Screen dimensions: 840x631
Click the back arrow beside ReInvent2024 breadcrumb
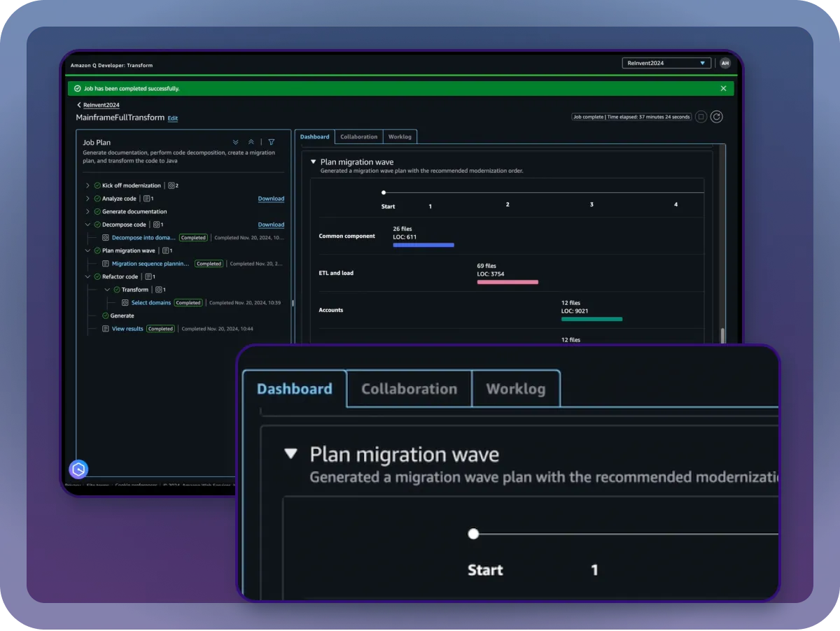(78, 104)
